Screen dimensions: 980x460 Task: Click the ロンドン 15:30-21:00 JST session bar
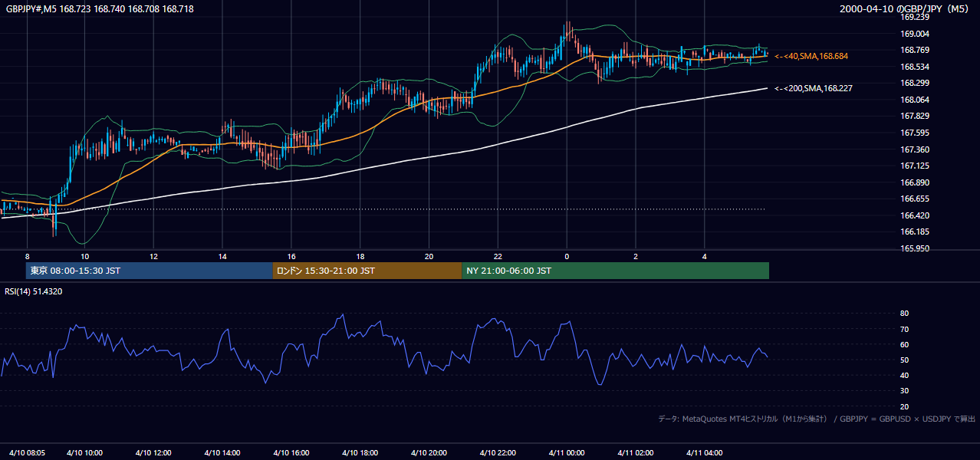pos(367,271)
